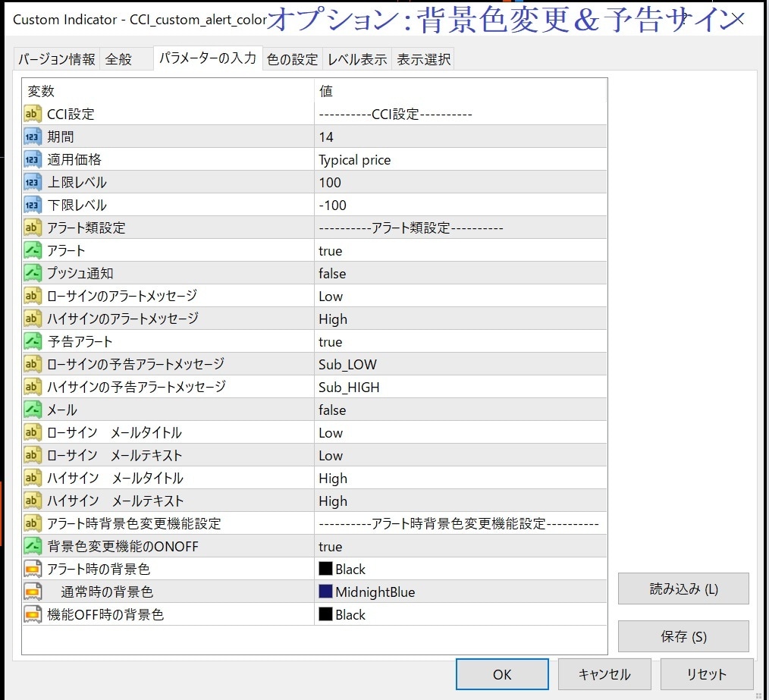Edit ローサイン メールタイトル value Low
The width and height of the screenshot is (769, 700).
[460, 432]
